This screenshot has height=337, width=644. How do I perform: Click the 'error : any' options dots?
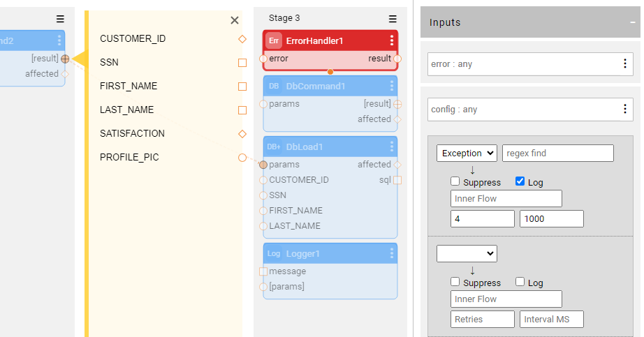pyautogui.click(x=624, y=64)
